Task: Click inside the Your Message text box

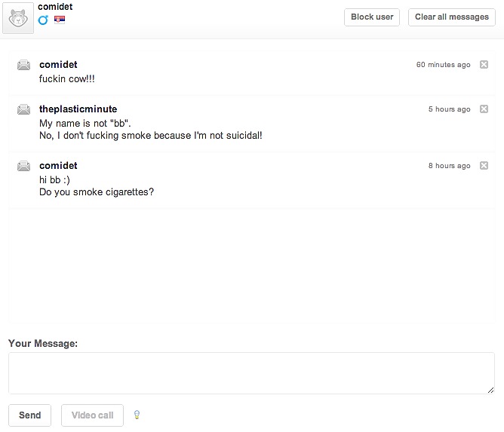Action: click(x=251, y=372)
